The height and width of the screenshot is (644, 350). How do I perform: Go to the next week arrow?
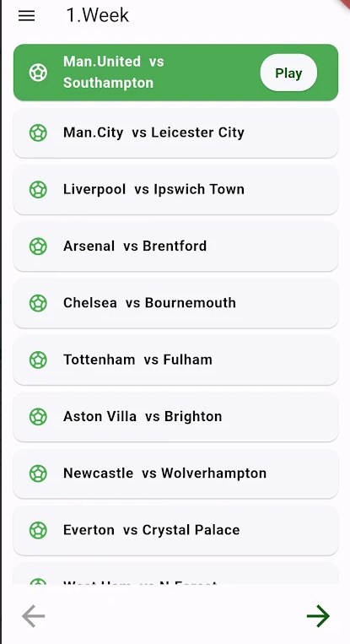pos(318,615)
